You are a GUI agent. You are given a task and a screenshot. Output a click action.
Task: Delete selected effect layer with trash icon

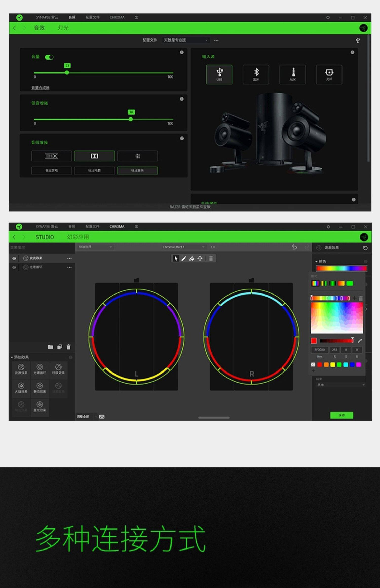68,347
